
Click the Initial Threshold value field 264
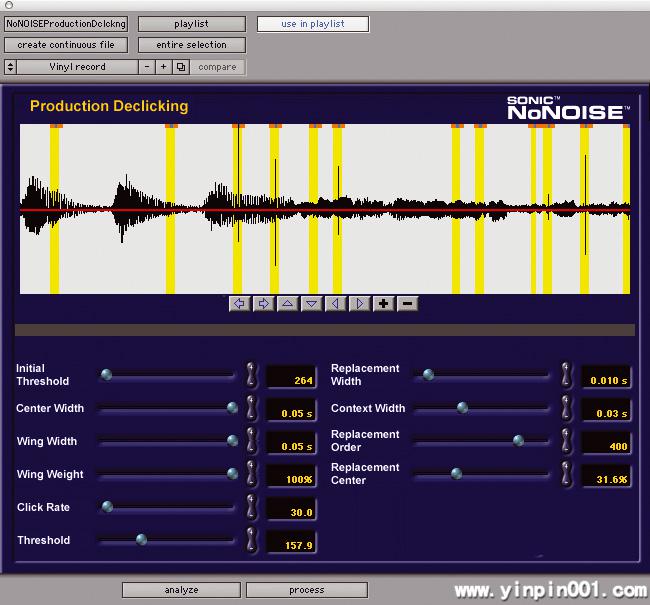291,377
